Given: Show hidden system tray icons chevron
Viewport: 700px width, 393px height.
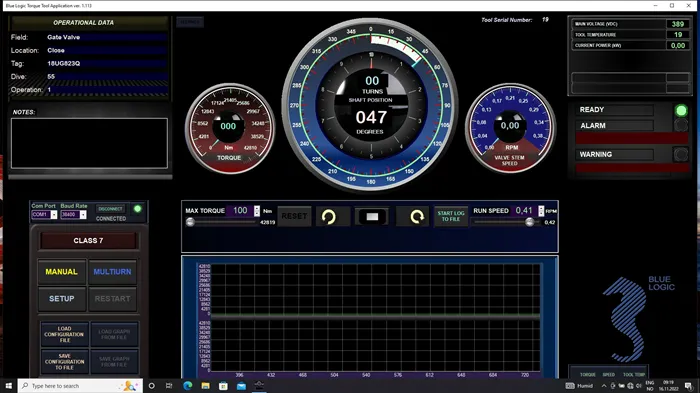Looking at the screenshot, I should (604, 386).
